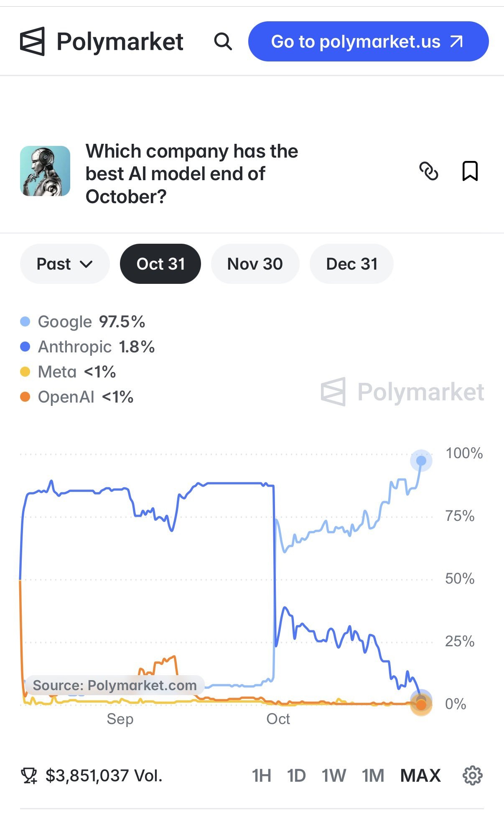Set chart range to 1M

tap(373, 775)
